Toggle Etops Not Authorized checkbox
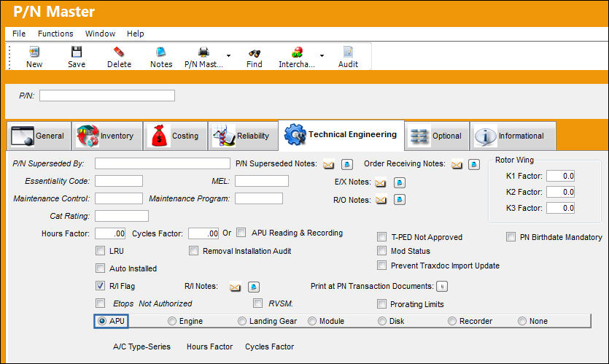The width and height of the screenshot is (609, 364). tap(100, 303)
